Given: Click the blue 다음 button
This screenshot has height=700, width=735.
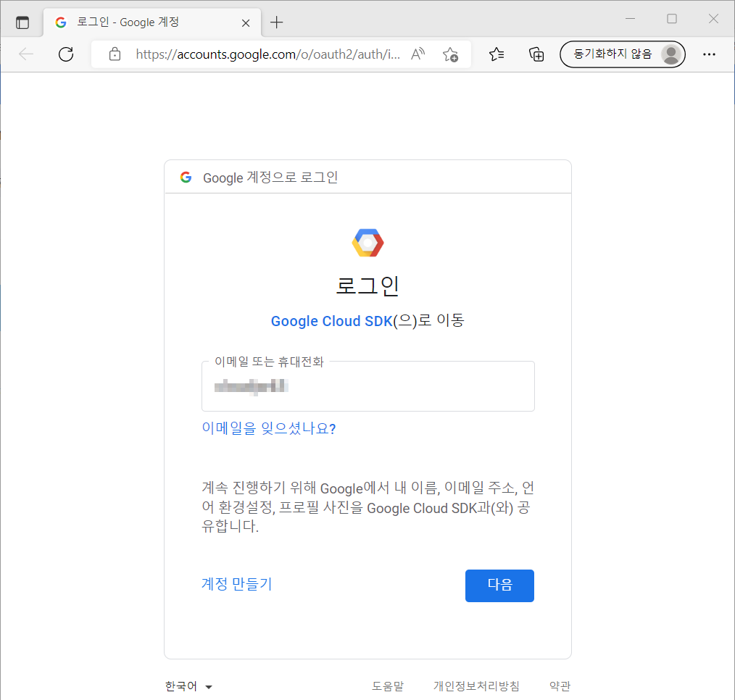Looking at the screenshot, I should coord(499,586).
